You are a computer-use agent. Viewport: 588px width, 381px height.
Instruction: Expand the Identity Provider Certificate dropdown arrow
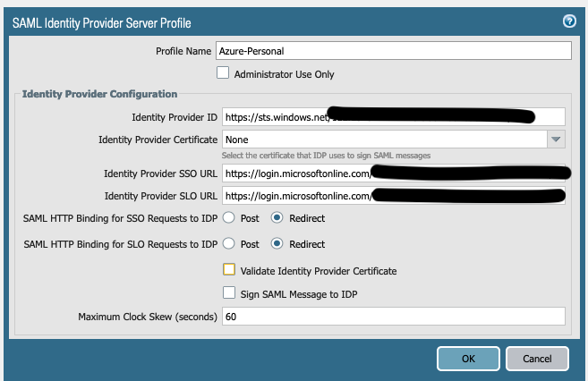click(556, 140)
